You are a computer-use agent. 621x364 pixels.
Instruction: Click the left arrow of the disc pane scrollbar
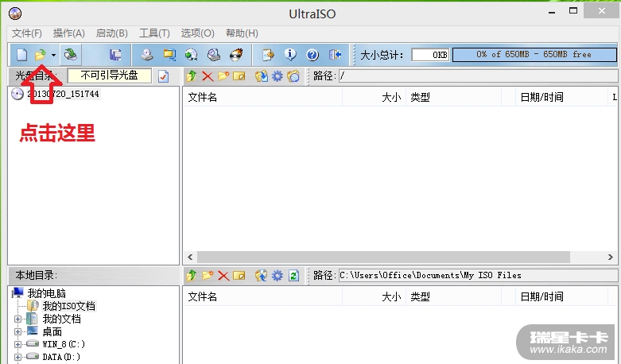click(x=191, y=258)
